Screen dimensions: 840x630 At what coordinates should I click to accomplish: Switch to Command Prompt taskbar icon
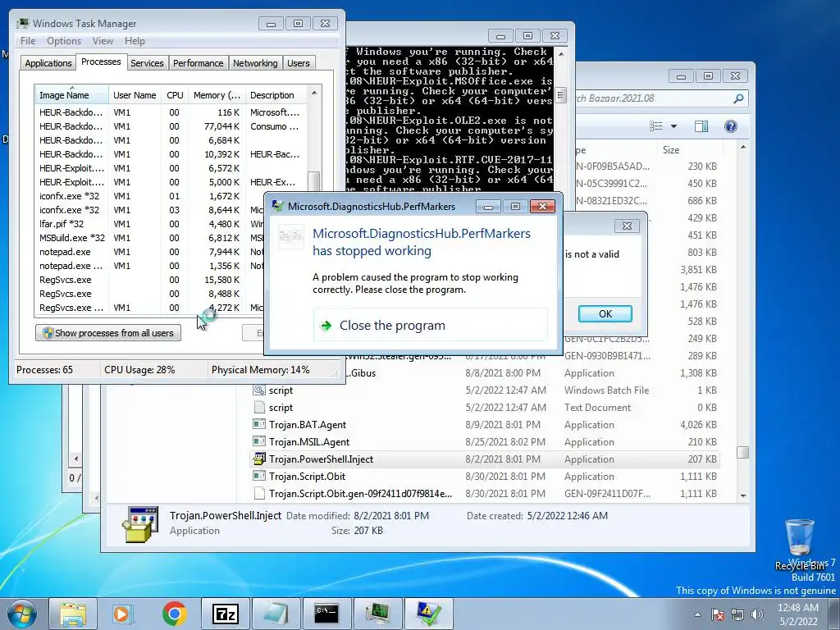[x=326, y=614]
